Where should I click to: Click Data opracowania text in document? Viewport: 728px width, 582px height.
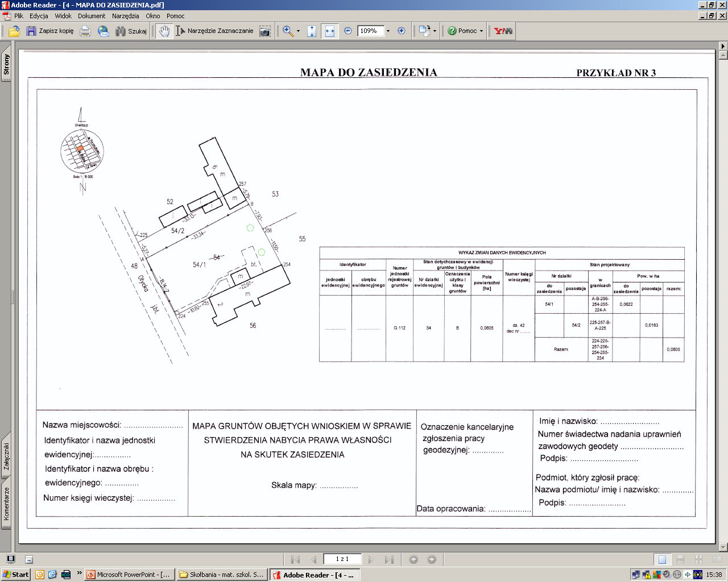(x=451, y=509)
